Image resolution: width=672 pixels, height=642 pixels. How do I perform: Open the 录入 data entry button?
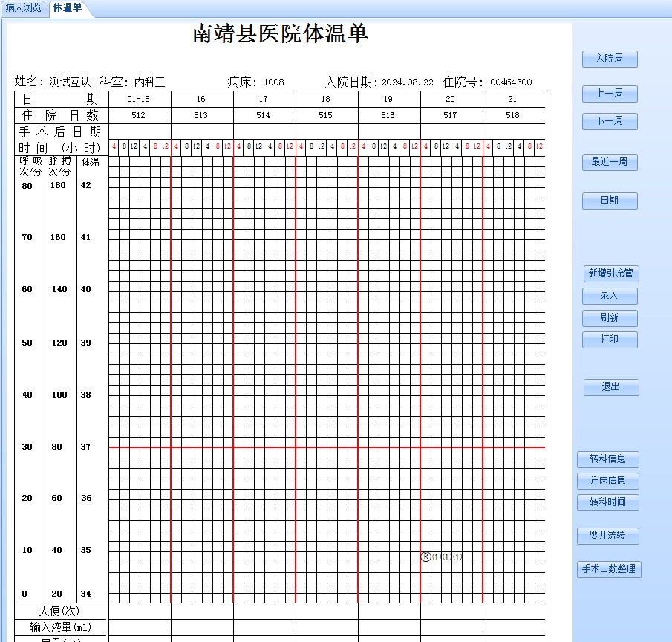610,296
